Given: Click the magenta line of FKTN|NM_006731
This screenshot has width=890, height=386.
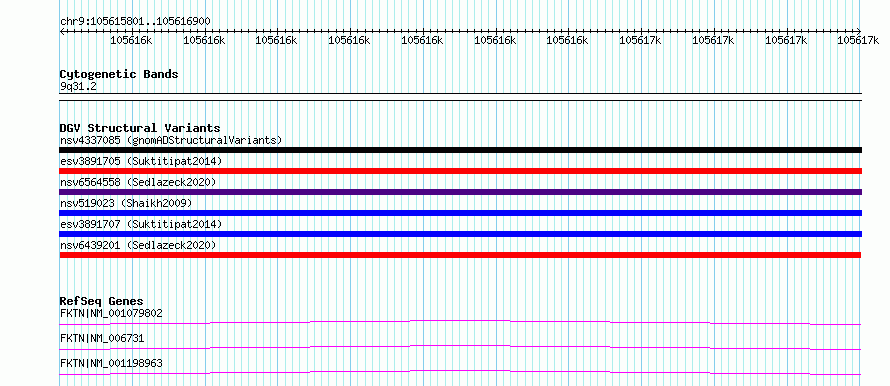Looking at the screenshot, I should point(460,346).
